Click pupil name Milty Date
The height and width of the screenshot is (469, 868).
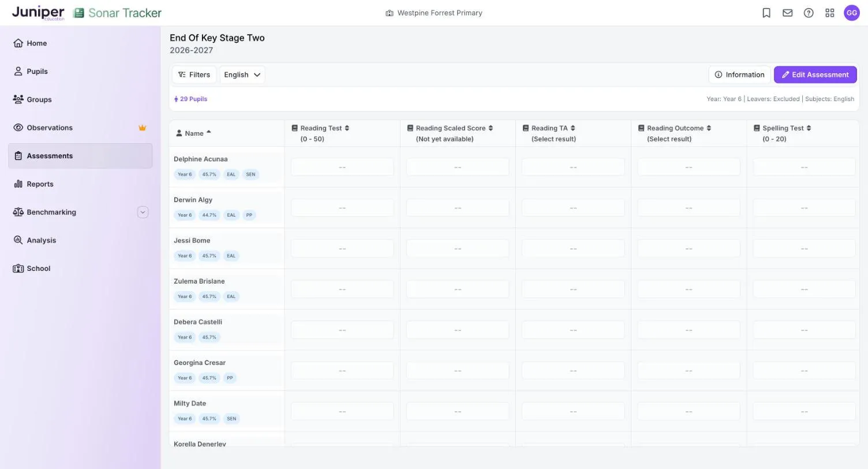point(190,404)
